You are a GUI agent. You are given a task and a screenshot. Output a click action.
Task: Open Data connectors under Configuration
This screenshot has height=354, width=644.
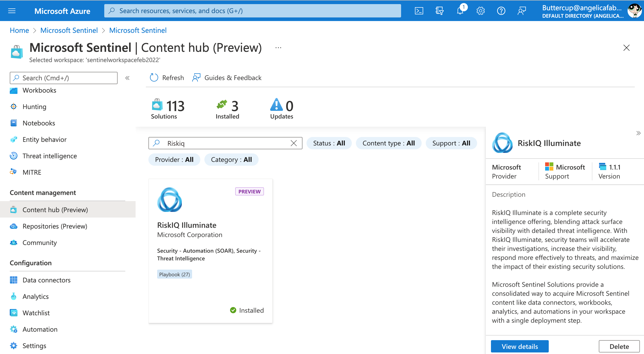click(x=46, y=280)
